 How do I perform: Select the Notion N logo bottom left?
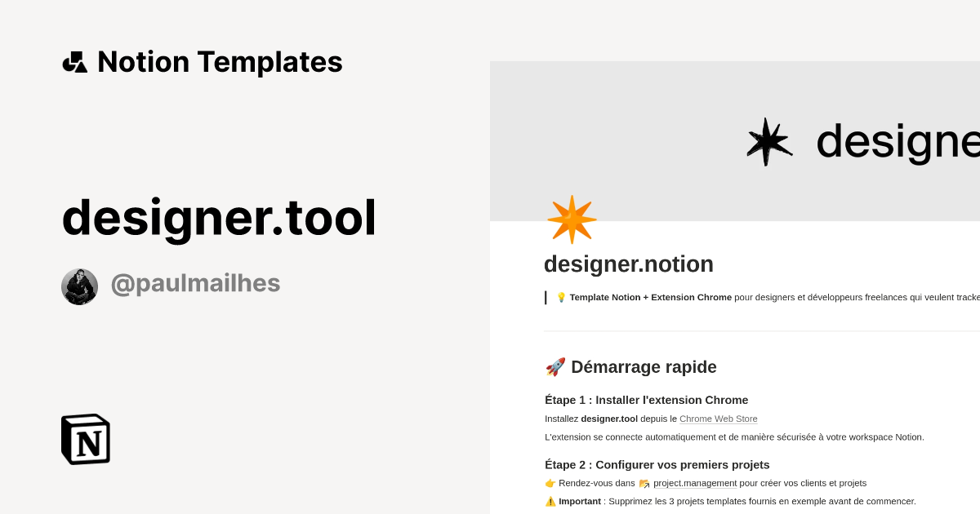click(85, 439)
